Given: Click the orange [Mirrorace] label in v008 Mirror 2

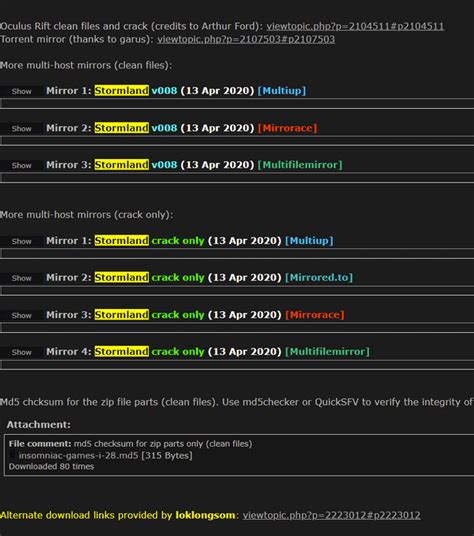Looking at the screenshot, I should coord(287,128).
